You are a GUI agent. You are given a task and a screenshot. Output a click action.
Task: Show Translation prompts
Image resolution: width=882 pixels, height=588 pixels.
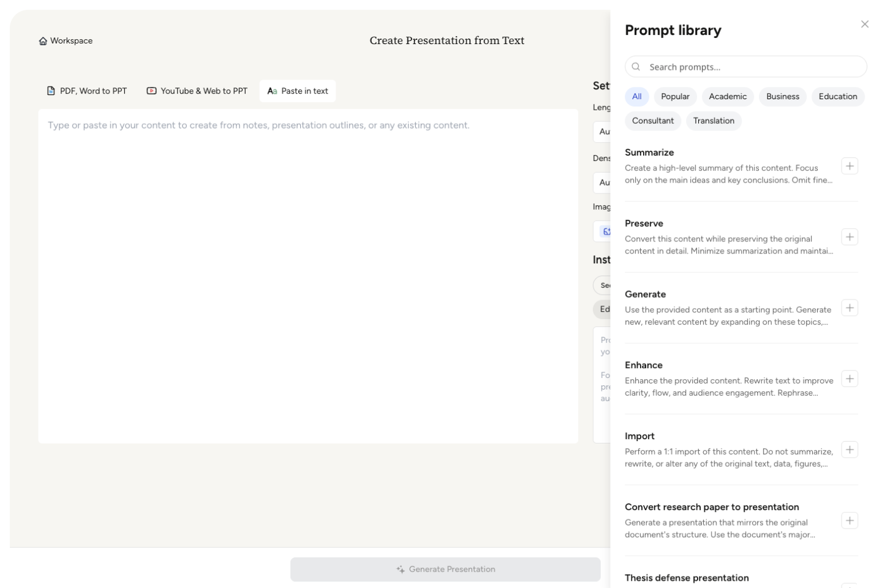(x=714, y=121)
